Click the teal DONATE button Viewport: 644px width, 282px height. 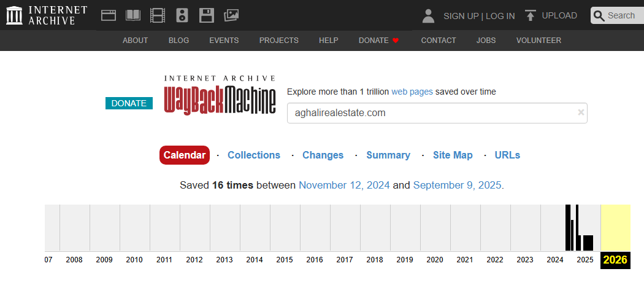coord(129,103)
